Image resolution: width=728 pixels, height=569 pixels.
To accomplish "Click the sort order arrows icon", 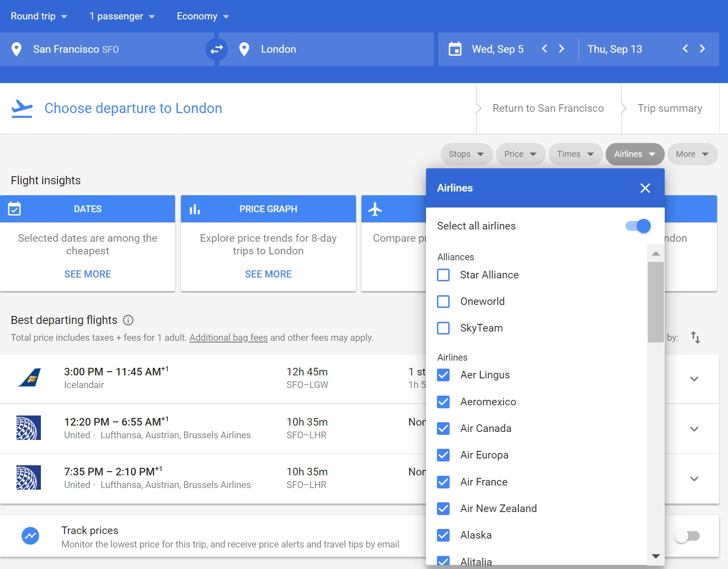I will click(x=696, y=337).
